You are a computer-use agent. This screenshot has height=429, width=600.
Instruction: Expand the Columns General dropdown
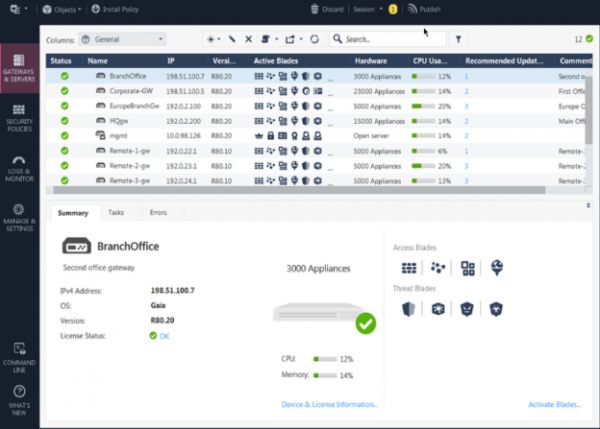[x=121, y=39]
